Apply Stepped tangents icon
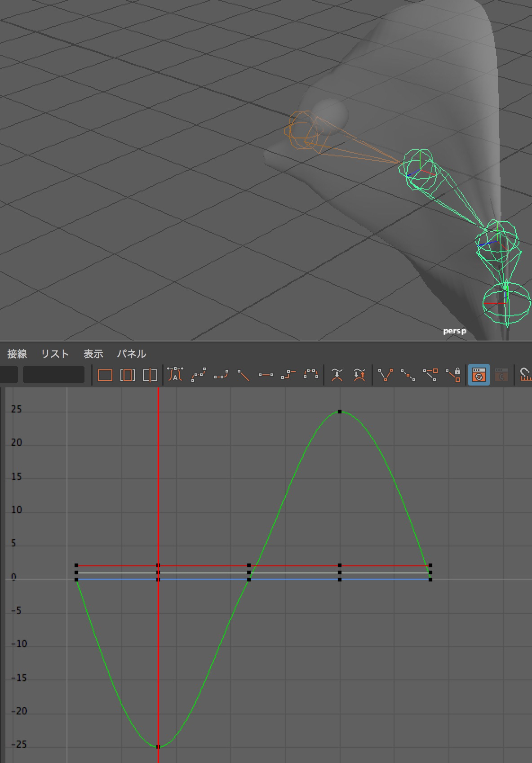532x763 pixels. tap(288, 375)
